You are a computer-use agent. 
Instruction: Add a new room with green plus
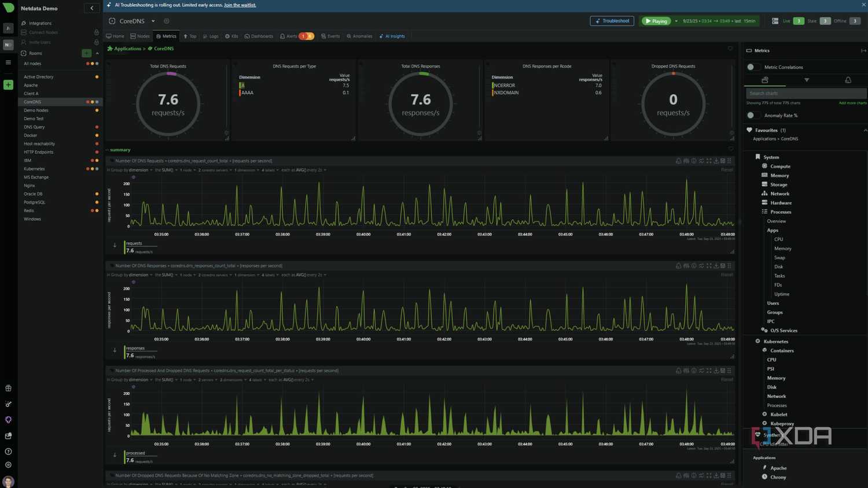click(87, 53)
